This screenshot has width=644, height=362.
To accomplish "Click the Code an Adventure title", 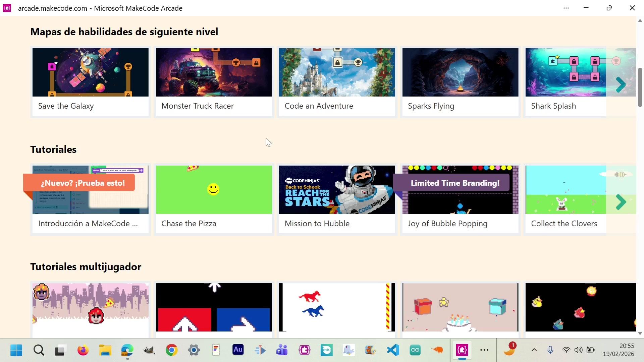I will [x=319, y=106].
